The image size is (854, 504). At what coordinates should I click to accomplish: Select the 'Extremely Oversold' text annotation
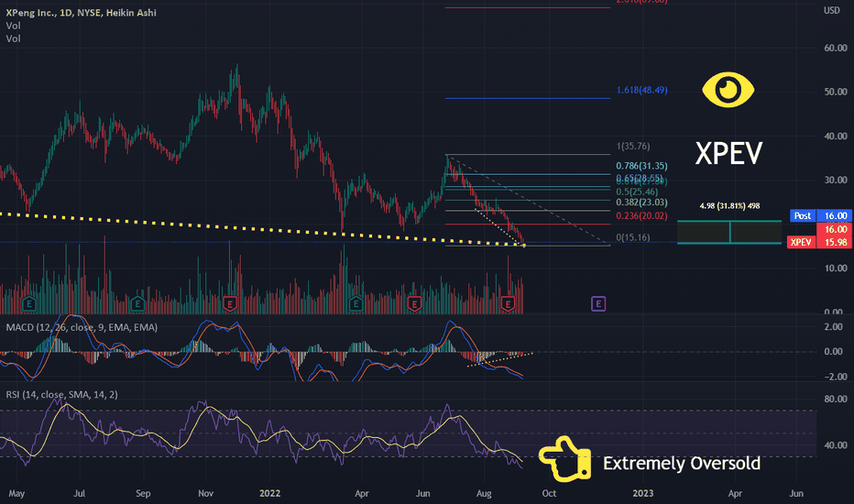pos(682,463)
